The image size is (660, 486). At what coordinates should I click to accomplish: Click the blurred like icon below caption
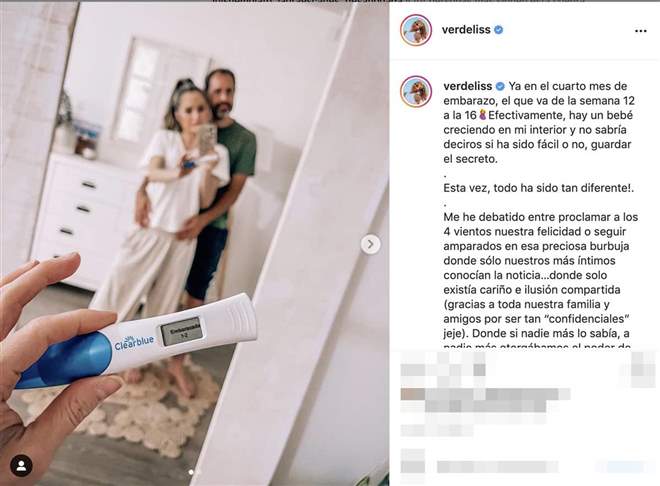click(x=412, y=370)
